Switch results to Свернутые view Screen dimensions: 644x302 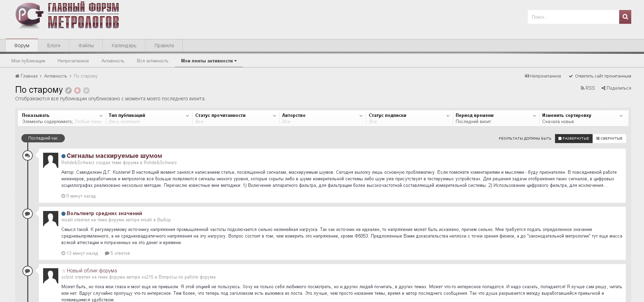[x=609, y=138]
